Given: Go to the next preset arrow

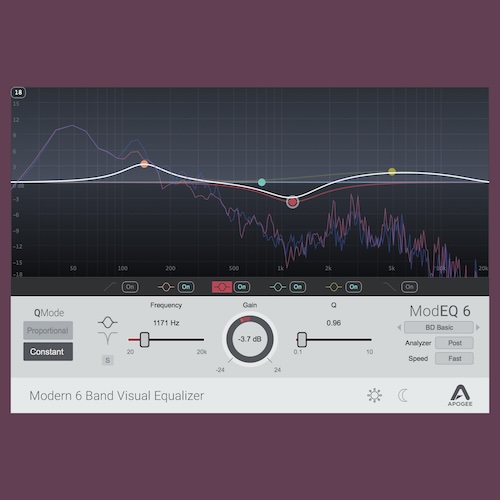Looking at the screenshot, I should tap(478, 327).
